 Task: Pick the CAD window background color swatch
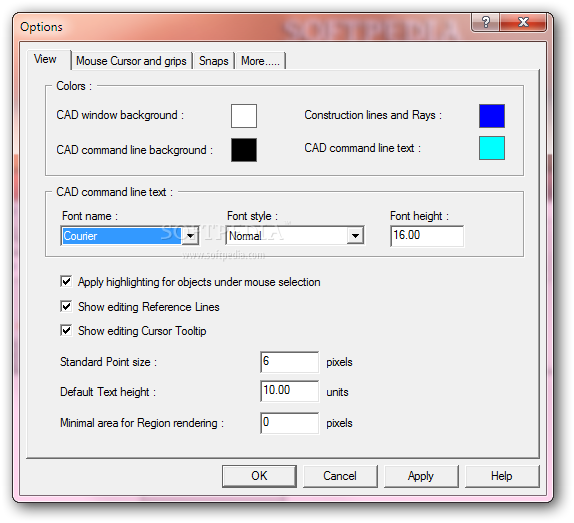pos(244,116)
